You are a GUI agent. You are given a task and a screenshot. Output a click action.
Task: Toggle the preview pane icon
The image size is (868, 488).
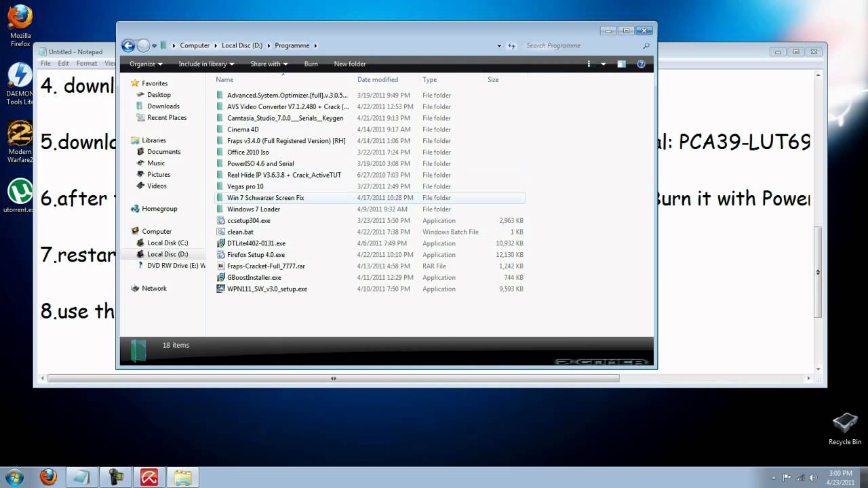(x=621, y=64)
